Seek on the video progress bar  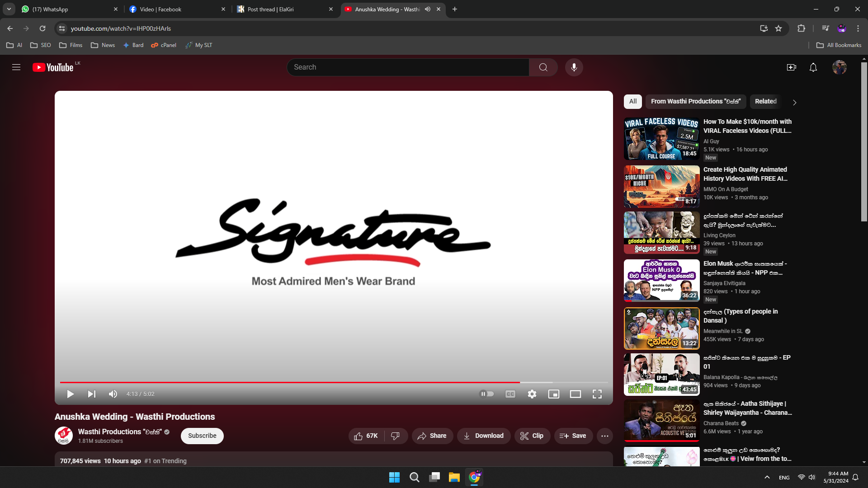[334, 382]
